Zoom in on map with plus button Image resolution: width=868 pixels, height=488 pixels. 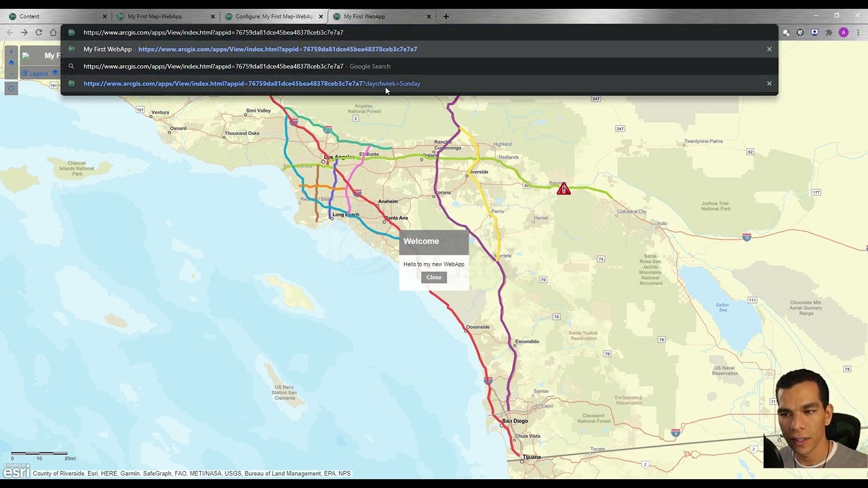click(11, 52)
